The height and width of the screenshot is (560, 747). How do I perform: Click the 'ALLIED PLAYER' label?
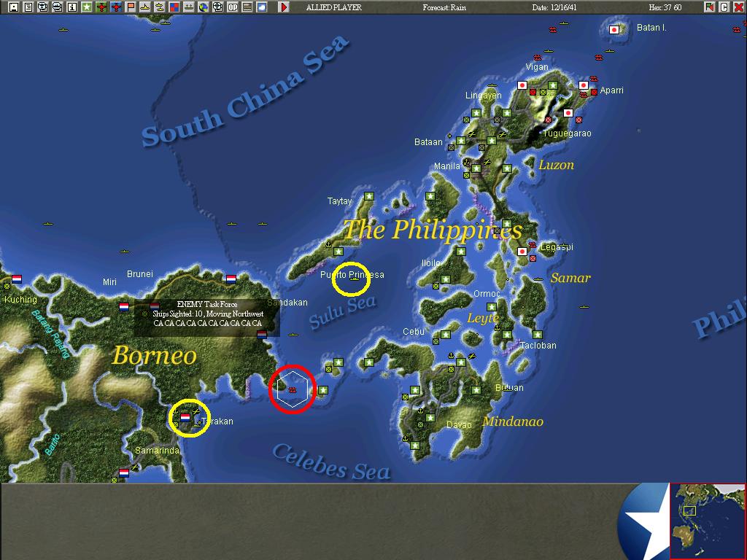[334, 7]
